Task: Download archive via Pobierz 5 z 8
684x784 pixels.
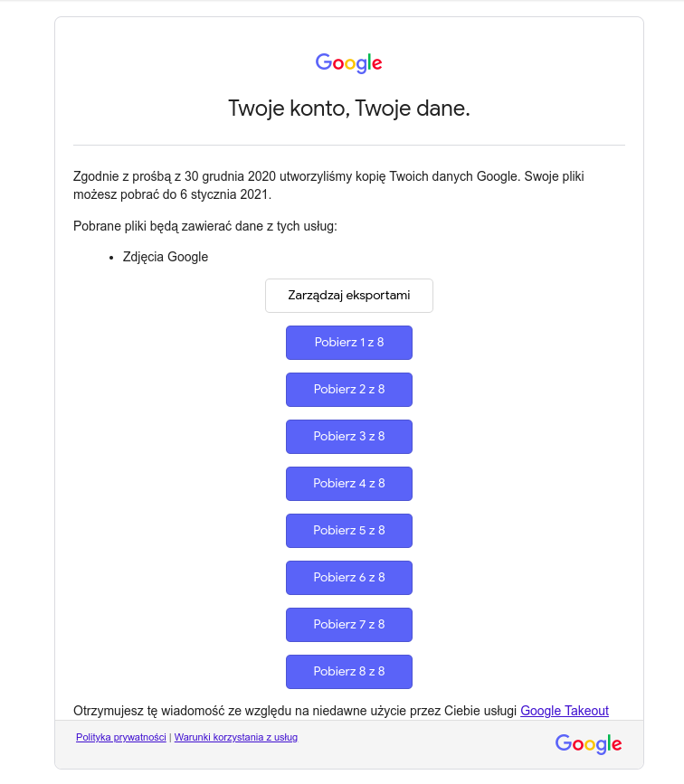Action: (349, 531)
